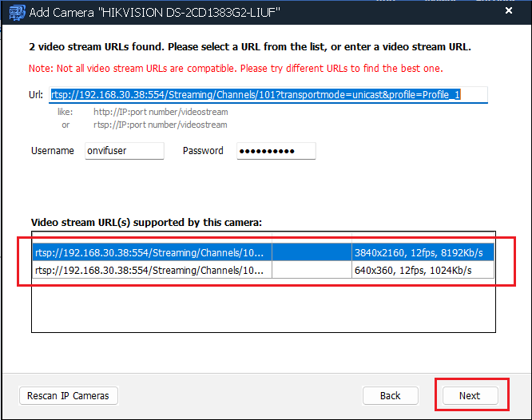Go back with the Back button

[x=390, y=395]
